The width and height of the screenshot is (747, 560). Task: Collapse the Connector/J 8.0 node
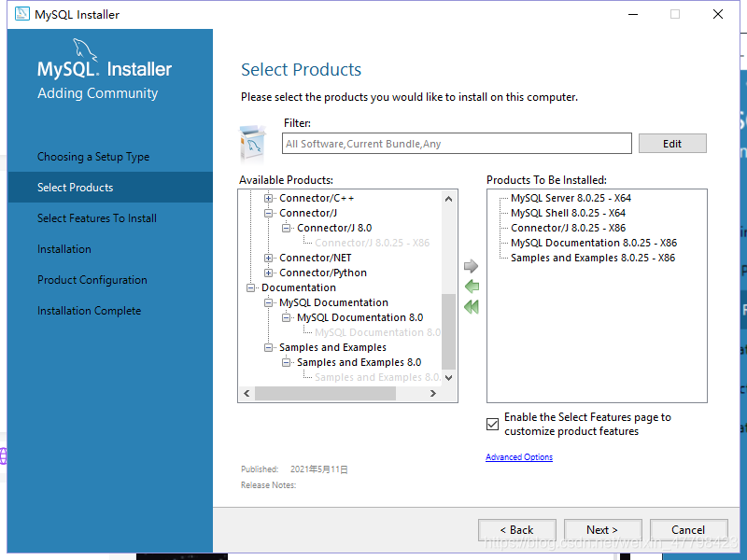coord(287,228)
